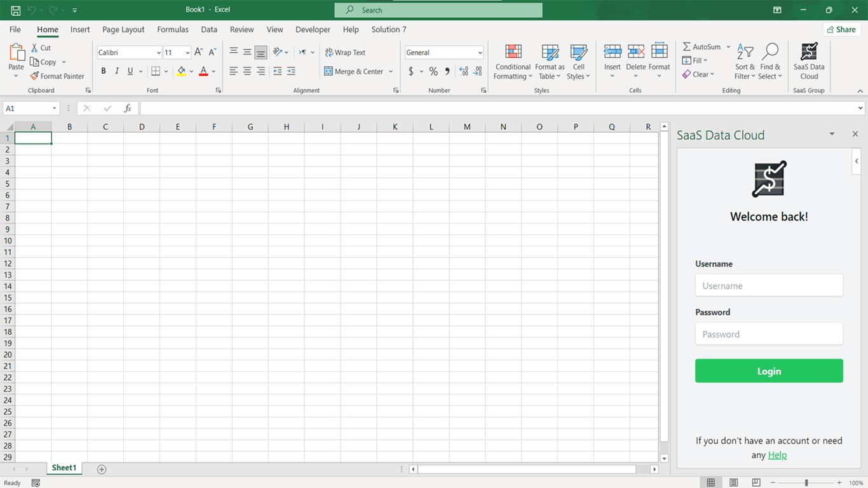
Task: Toggle Wrap Text on the cell
Action: coord(345,53)
